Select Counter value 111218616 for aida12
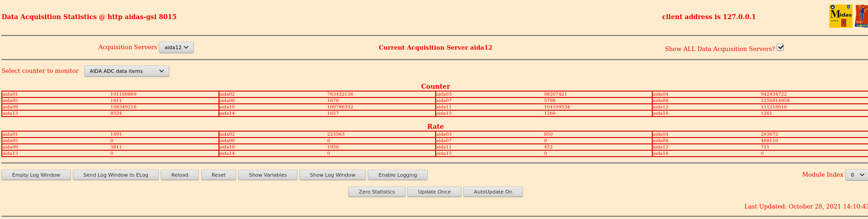This screenshot has height=219, width=868. point(774,107)
